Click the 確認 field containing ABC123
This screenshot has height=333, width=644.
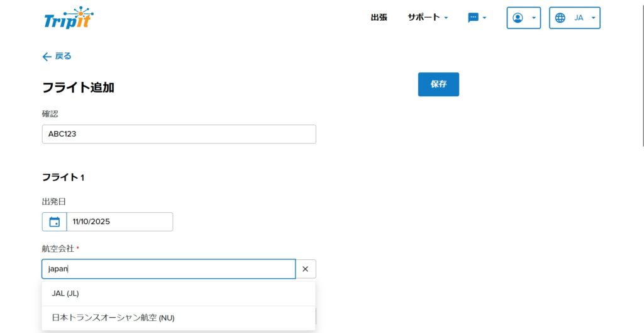pos(179,134)
